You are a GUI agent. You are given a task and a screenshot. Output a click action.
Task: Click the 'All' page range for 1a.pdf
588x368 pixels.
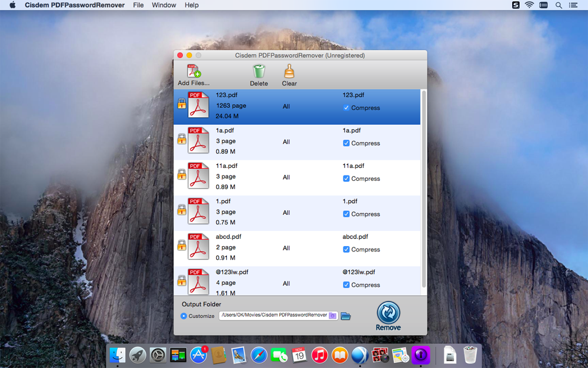(x=286, y=142)
